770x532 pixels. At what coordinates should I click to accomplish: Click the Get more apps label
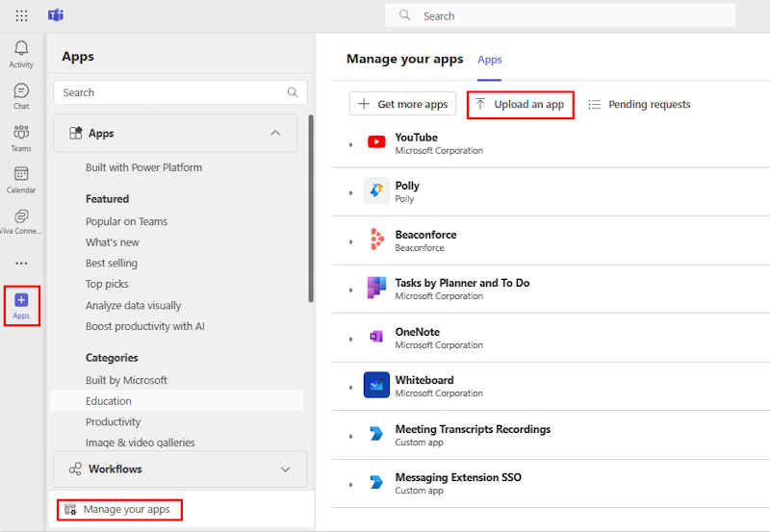pos(413,104)
